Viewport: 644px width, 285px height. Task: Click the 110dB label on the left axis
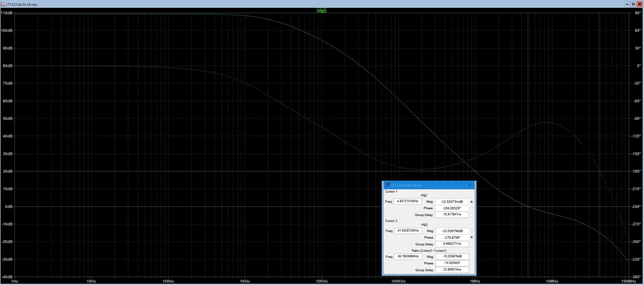[7, 13]
